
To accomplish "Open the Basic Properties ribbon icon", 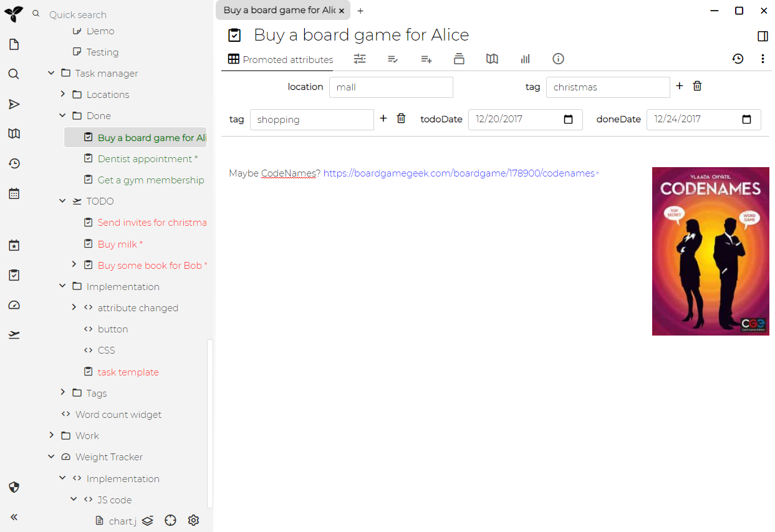I will tap(360, 59).
